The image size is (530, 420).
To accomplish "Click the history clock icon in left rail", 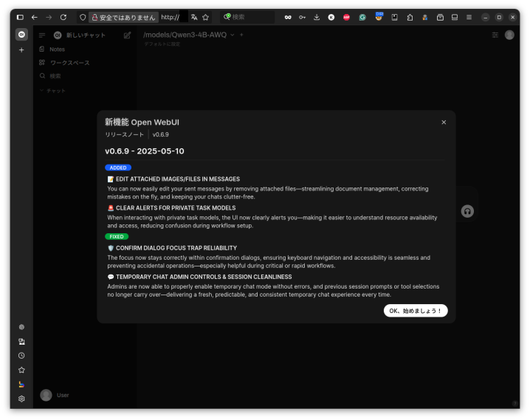I will point(21,356).
